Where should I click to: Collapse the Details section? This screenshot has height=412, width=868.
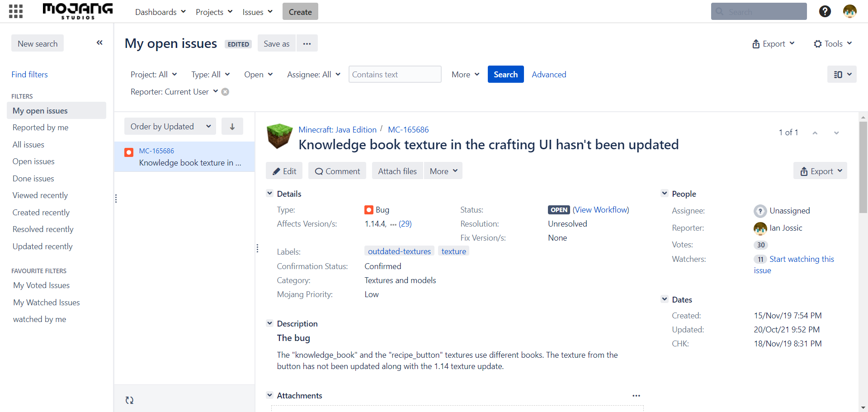coord(270,194)
